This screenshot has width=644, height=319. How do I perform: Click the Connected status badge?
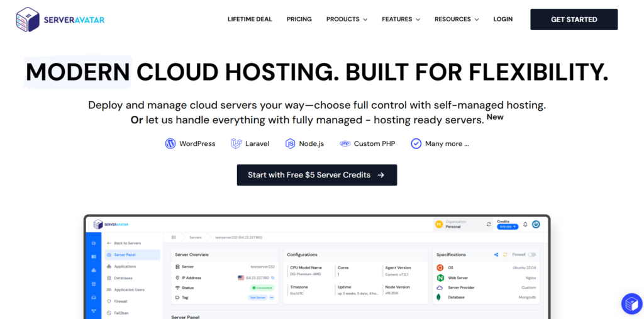point(262,288)
